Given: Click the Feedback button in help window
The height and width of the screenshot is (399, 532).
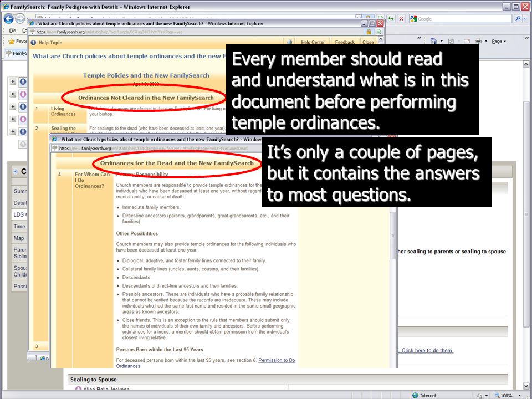Looking at the screenshot, I should pyautogui.click(x=345, y=42).
